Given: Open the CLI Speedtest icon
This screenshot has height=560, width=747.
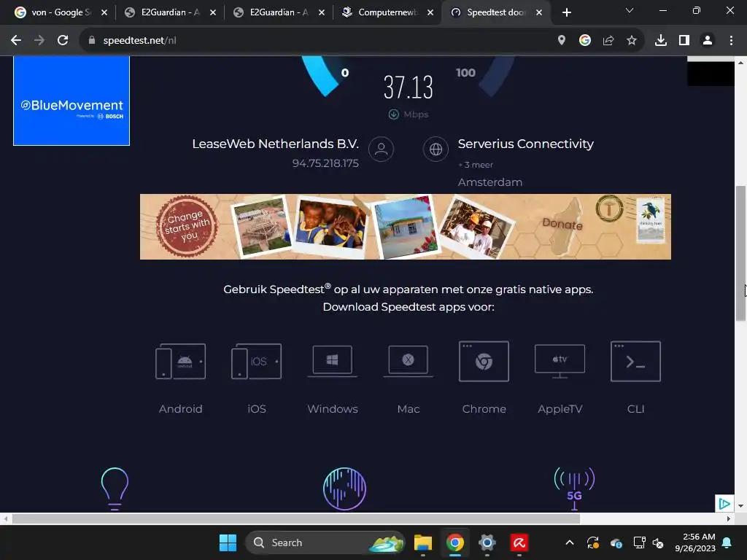Looking at the screenshot, I should (x=635, y=361).
